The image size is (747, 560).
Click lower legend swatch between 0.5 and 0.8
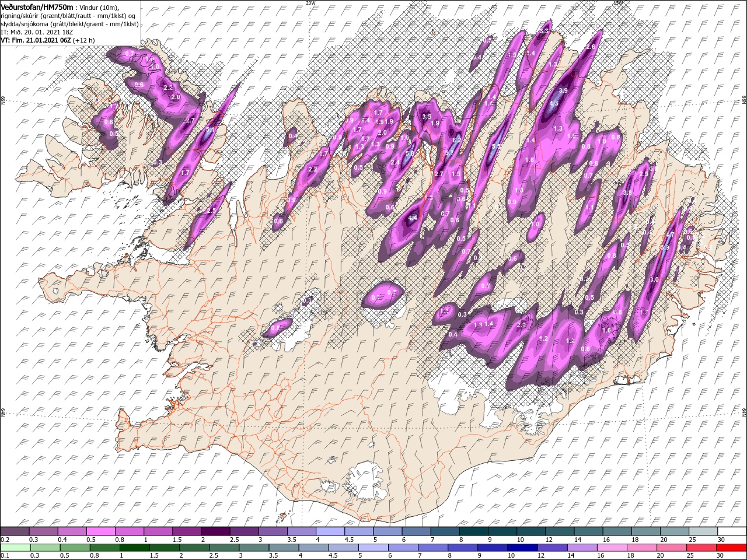pos(75,547)
